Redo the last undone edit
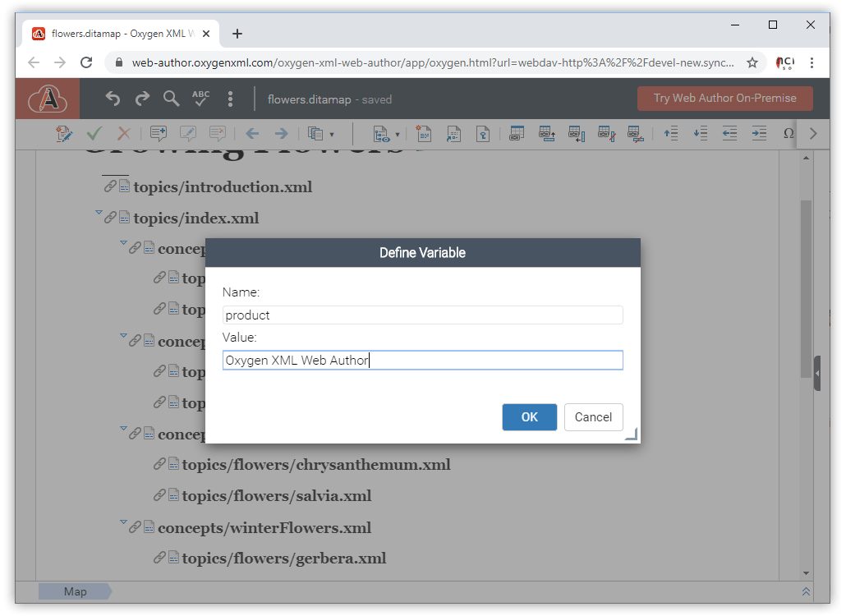Screen dimensions: 846x616 pyautogui.click(x=142, y=99)
